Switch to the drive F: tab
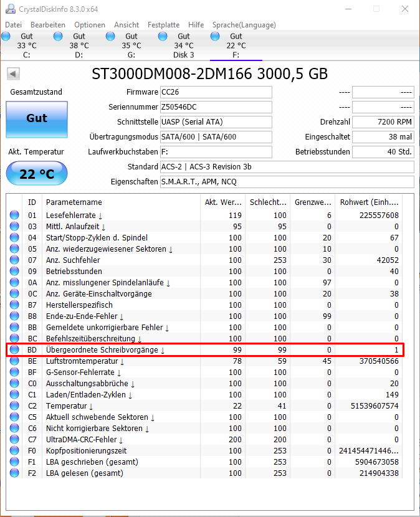420x517 pixels. tap(236, 44)
